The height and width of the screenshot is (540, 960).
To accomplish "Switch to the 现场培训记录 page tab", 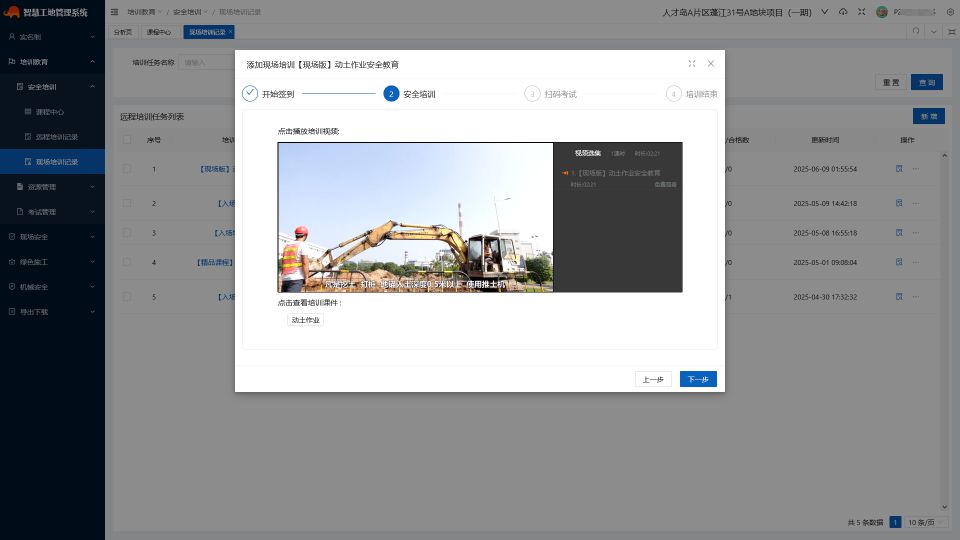I will click(x=207, y=32).
